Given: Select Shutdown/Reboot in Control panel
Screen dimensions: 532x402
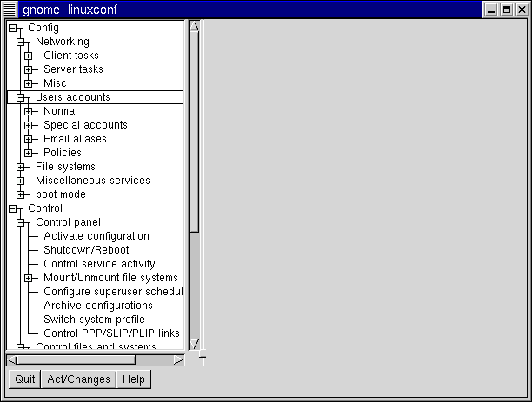Looking at the screenshot, I should pos(85,250).
